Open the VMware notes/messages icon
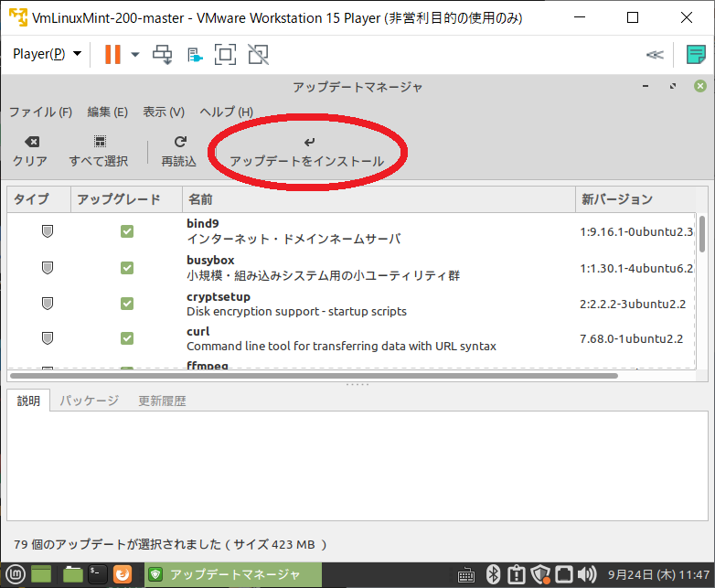715x588 pixels. pyautogui.click(x=696, y=54)
